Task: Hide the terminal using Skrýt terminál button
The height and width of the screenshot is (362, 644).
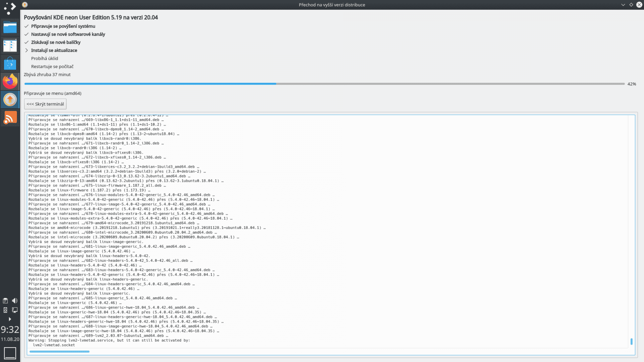Action: [x=45, y=104]
